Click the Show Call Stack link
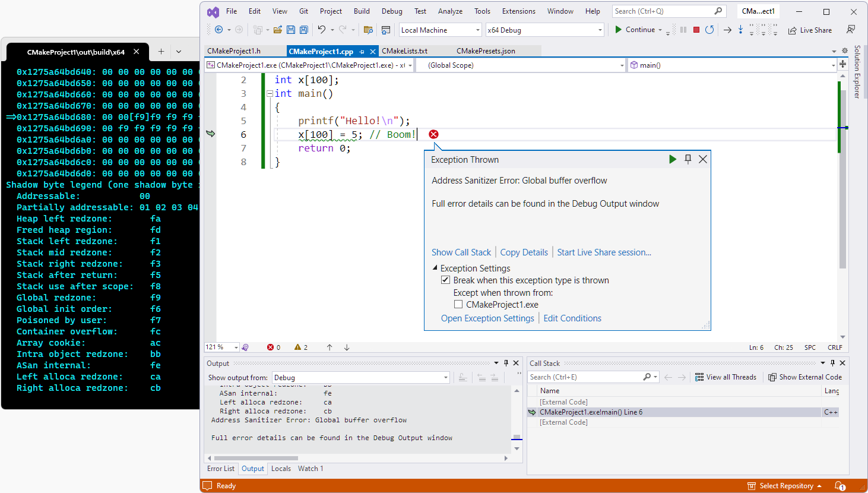This screenshot has height=493, width=868. coord(461,252)
